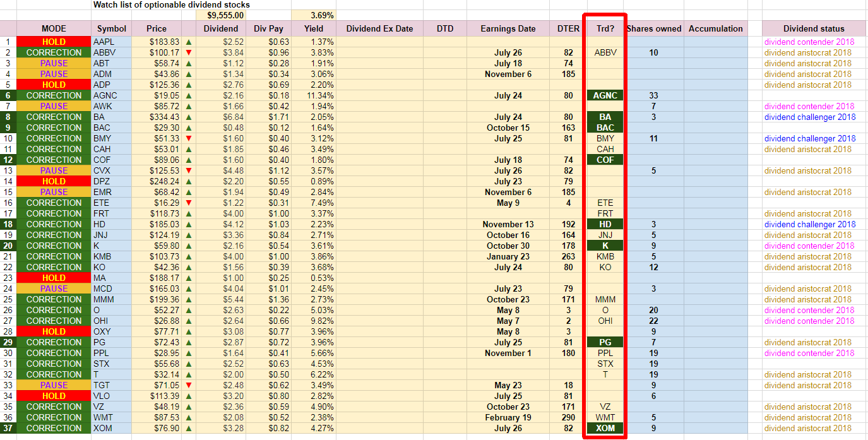Click the red down arrow beside CVX price
This screenshot has width=868, height=440.
(188, 170)
